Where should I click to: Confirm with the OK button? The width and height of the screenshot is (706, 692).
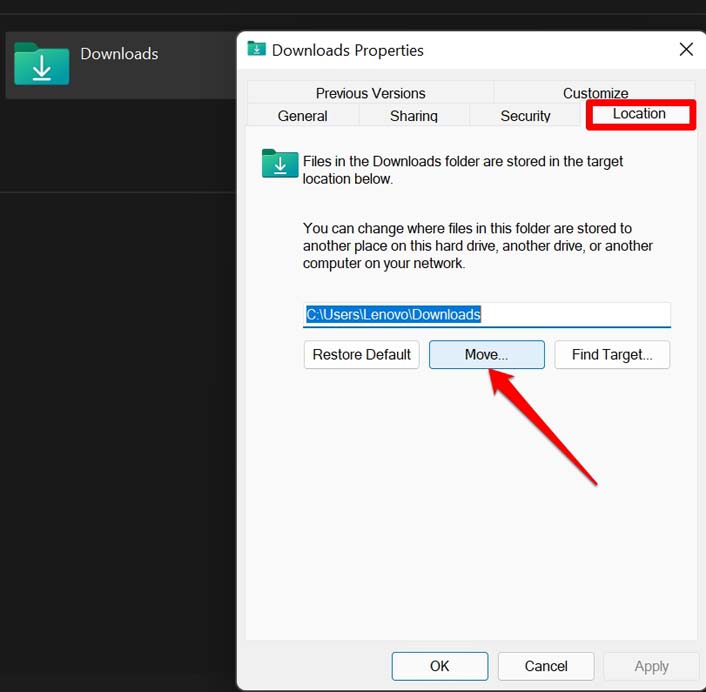coord(439,666)
